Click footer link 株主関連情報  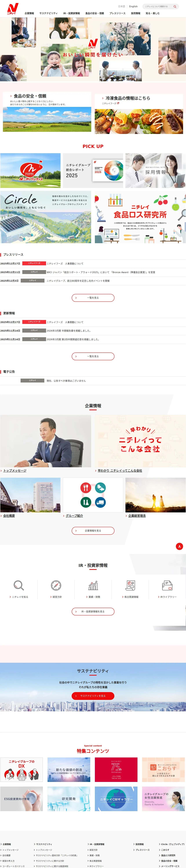(x=95, y=861)
